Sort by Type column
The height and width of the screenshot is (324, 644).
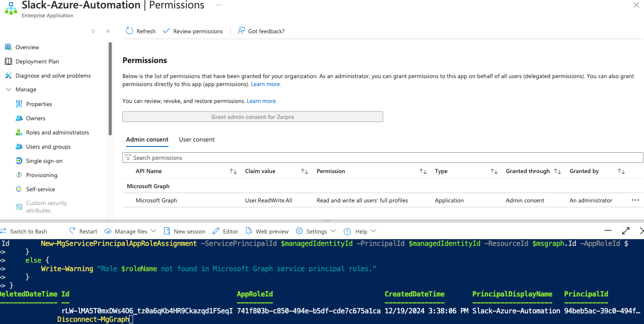point(494,171)
